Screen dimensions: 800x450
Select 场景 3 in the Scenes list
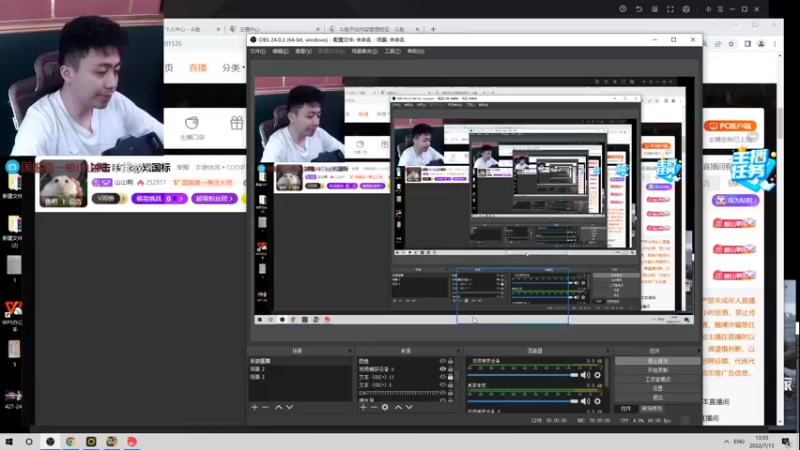(x=300, y=377)
